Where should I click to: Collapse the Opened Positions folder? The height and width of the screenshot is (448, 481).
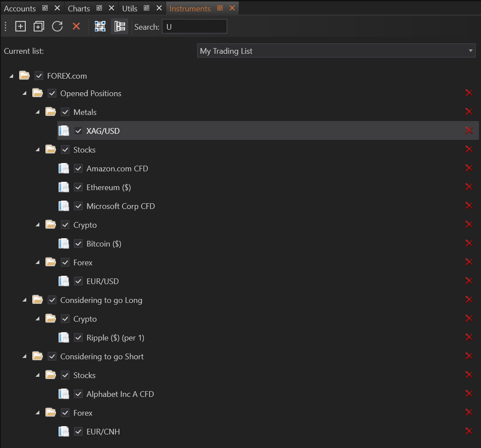click(x=24, y=93)
